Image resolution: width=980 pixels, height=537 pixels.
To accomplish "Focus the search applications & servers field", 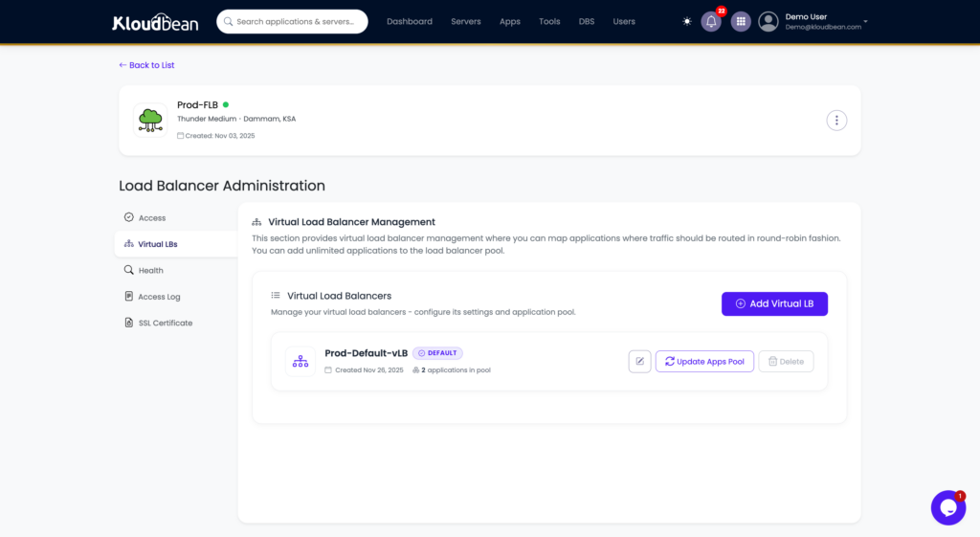I will coord(292,21).
